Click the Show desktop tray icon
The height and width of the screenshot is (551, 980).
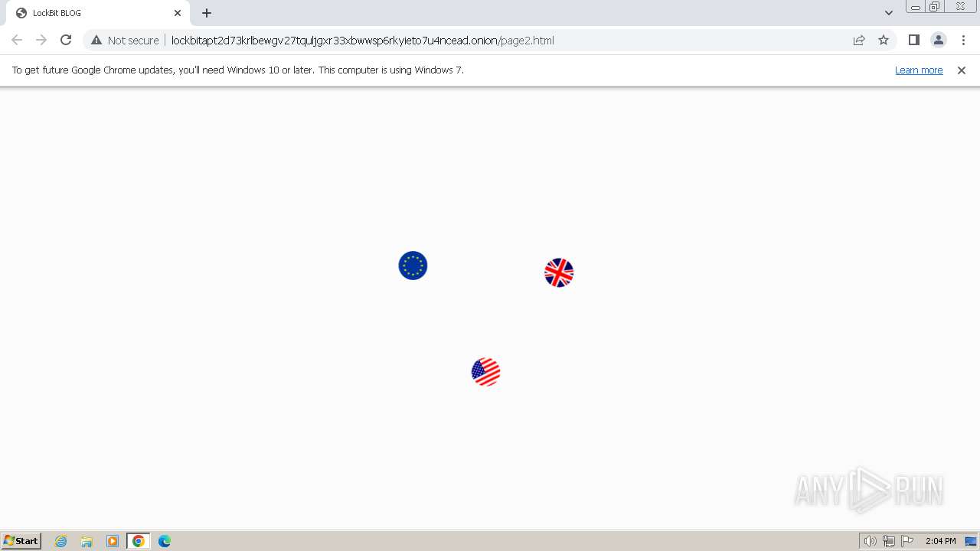click(x=971, y=541)
